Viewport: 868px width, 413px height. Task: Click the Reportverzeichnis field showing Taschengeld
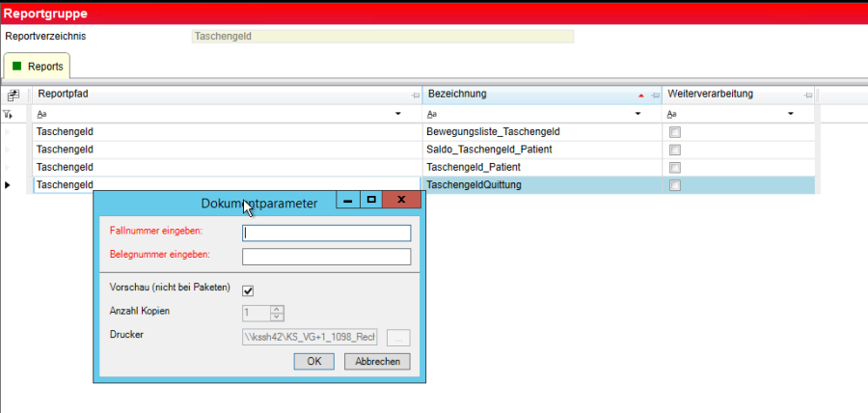click(383, 37)
